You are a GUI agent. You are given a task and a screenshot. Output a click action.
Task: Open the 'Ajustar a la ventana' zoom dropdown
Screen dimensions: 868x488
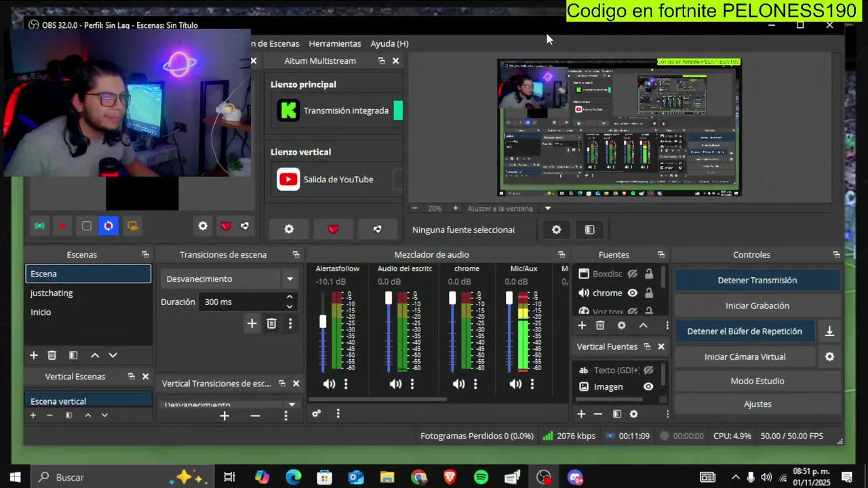coord(548,208)
